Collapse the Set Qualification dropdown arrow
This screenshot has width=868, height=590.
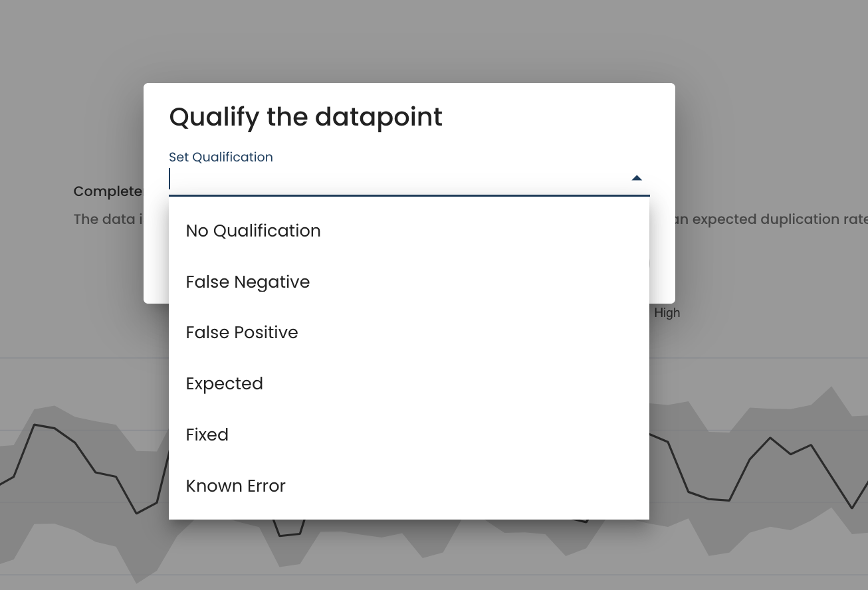pos(637,178)
